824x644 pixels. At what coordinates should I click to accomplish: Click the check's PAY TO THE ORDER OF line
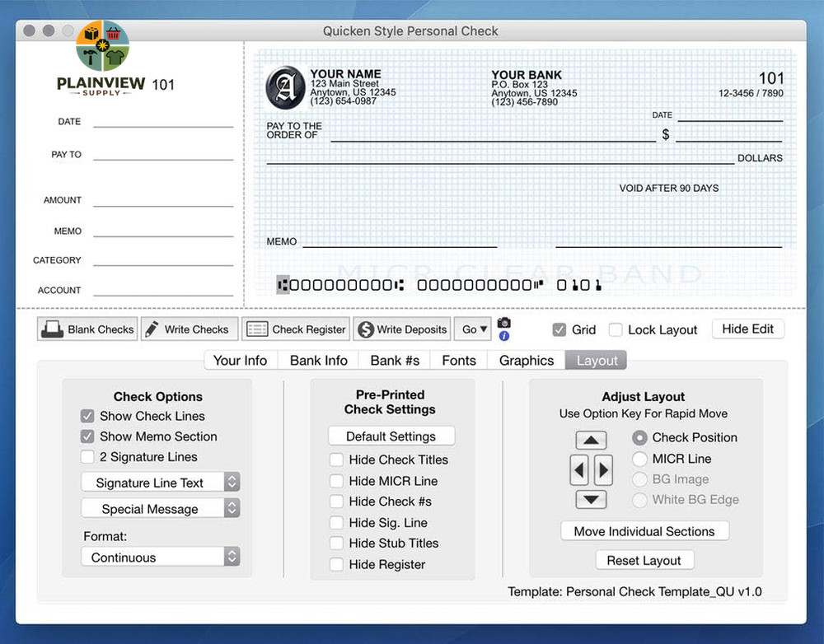[493, 142]
